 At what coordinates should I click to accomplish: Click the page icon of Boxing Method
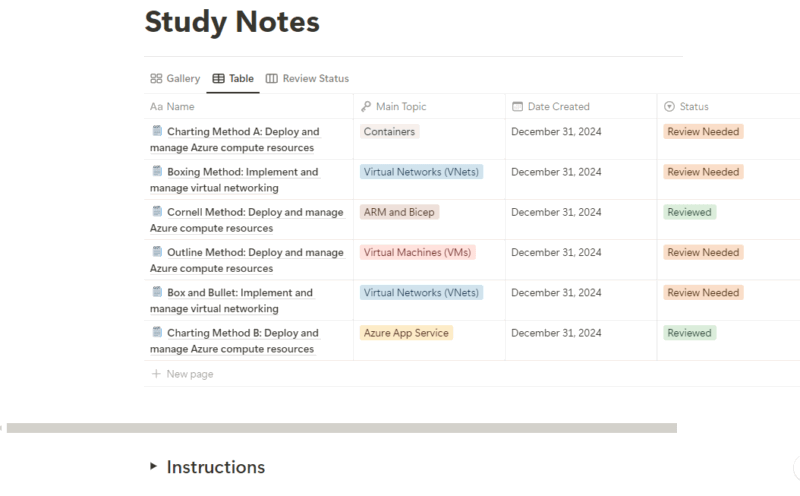[157, 171]
